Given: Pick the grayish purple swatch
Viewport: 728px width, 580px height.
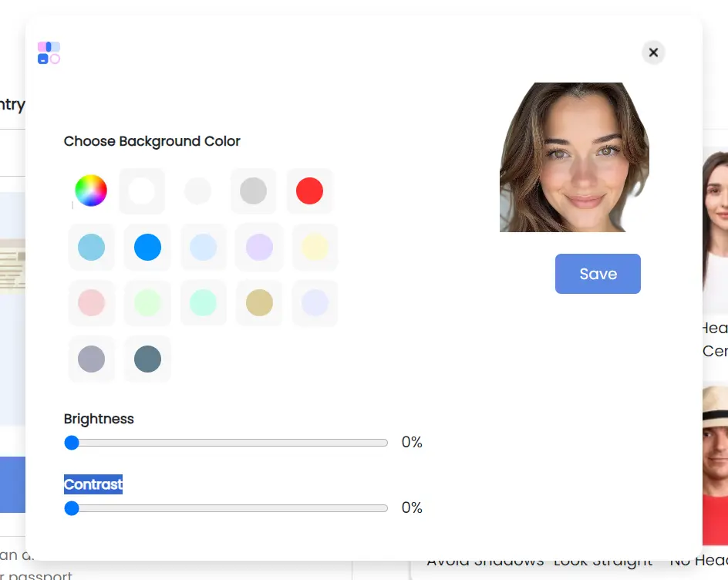Looking at the screenshot, I should pyautogui.click(x=92, y=359).
